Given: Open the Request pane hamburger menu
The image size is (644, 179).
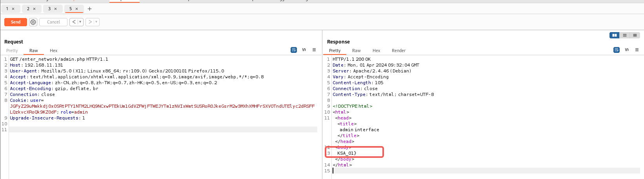Looking at the screenshot, I should click(x=314, y=50).
